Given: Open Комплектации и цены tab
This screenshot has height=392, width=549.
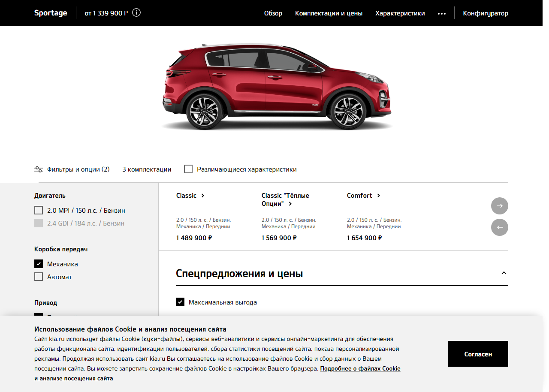Looking at the screenshot, I should pyautogui.click(x=329, y=13).
